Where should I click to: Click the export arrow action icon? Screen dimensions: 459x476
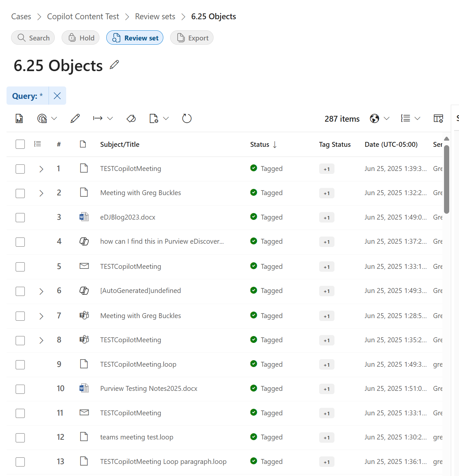(x=98, y=118)
